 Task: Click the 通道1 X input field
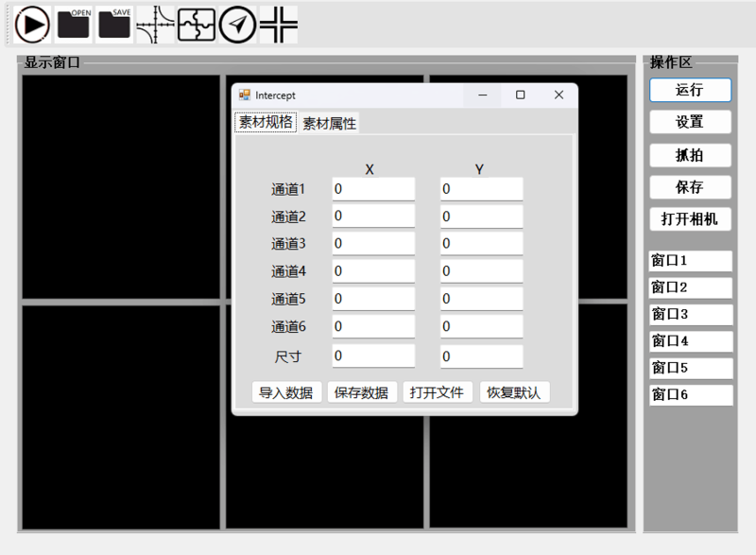373,189
